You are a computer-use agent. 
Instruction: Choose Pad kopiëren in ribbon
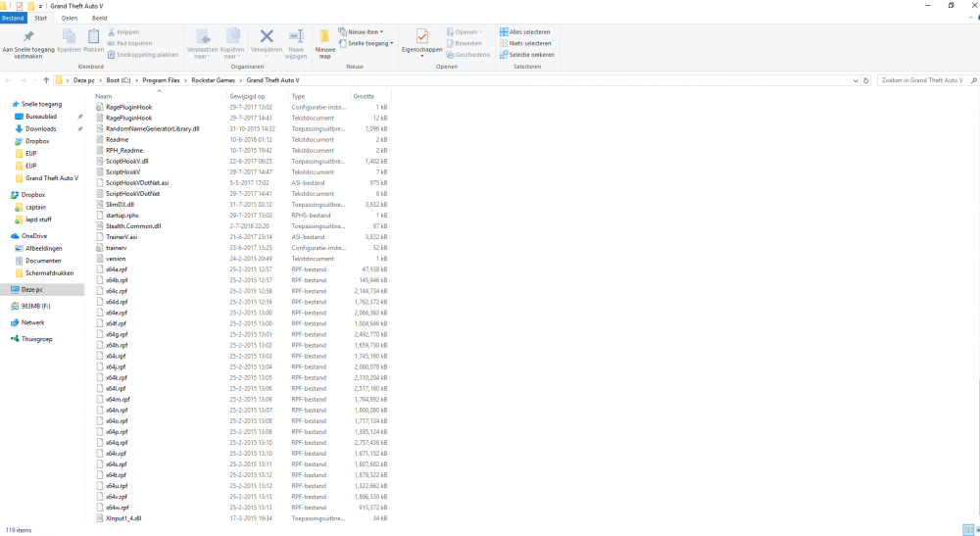[x=129, y=43]
